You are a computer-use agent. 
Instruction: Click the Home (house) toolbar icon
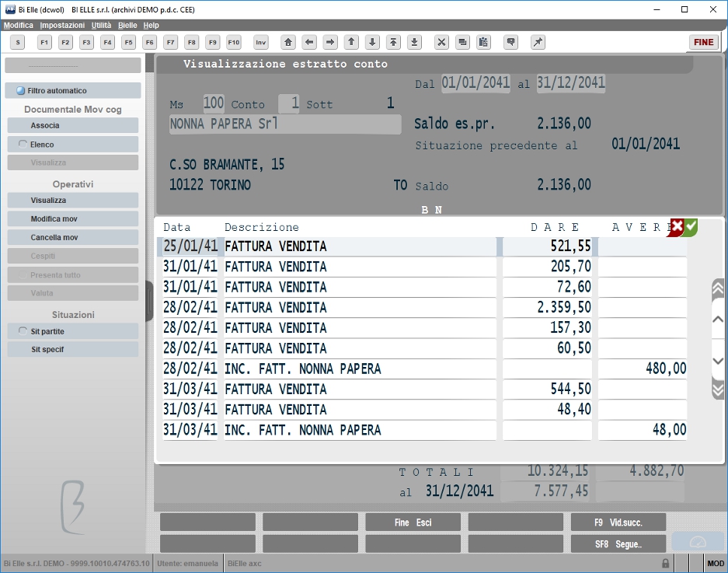click(288, 42)
